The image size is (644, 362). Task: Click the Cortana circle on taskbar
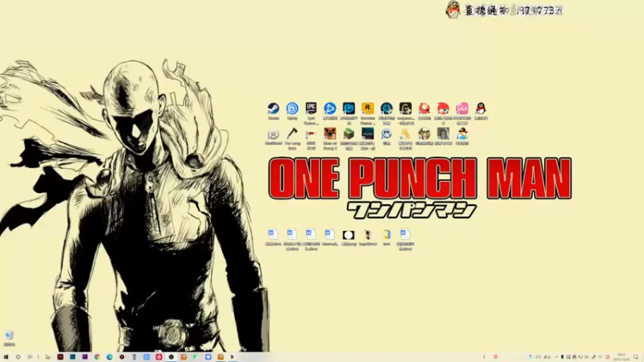pyautogui.click(x=18, y=357)
